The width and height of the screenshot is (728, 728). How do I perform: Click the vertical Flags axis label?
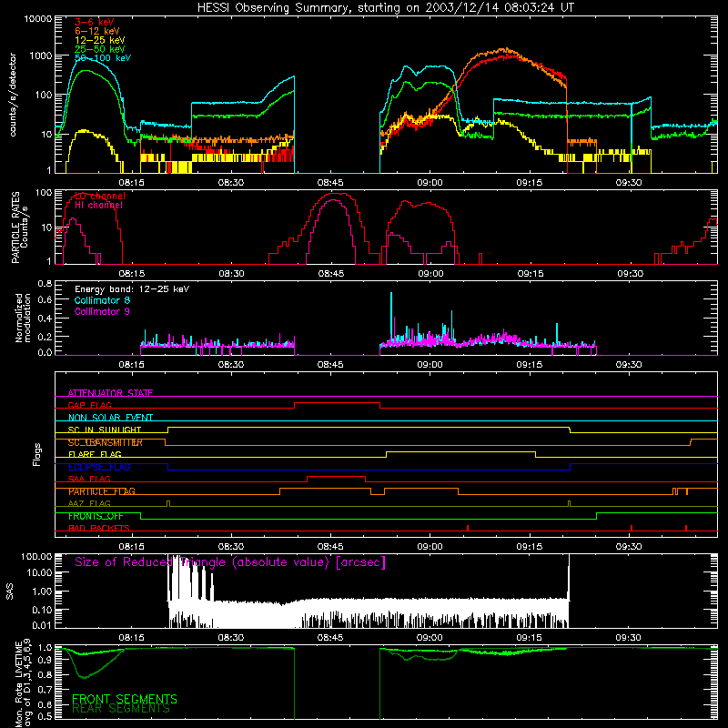[37, 454]
